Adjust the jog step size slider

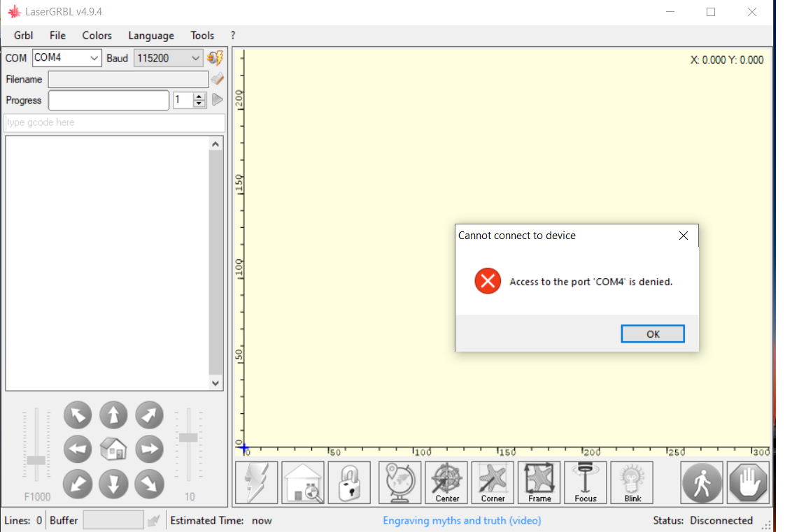click(x=188, y=437)
